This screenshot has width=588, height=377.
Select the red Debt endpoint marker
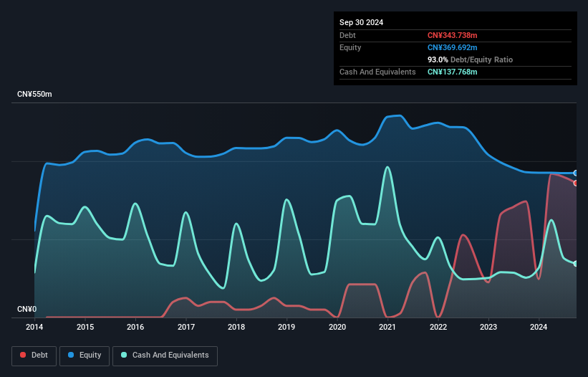coord(576,183)
